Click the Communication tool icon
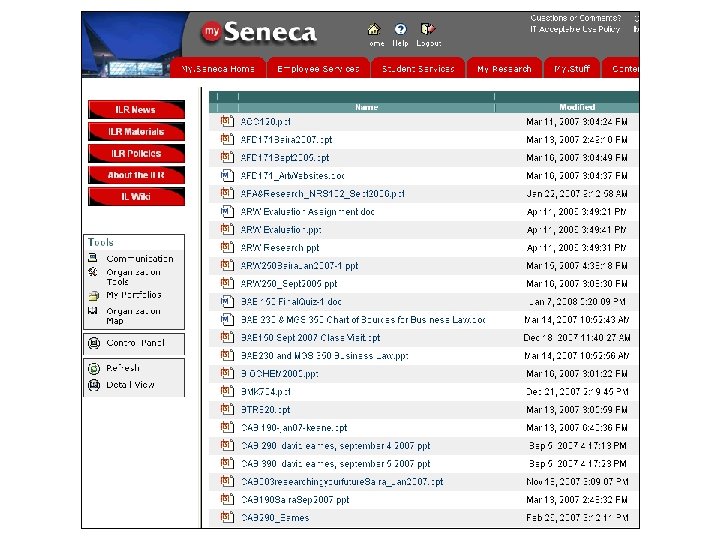720x540 pixels. tap(93, 258)
